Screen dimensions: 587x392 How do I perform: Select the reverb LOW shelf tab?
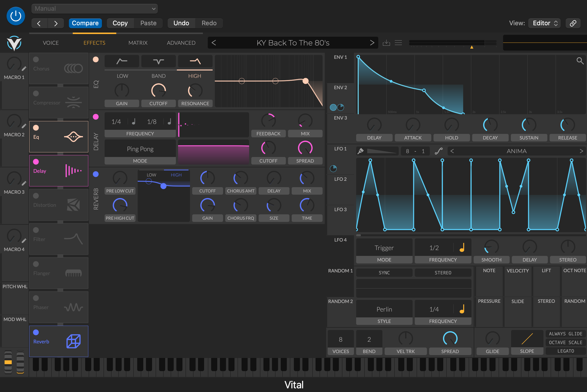point(151,175)
